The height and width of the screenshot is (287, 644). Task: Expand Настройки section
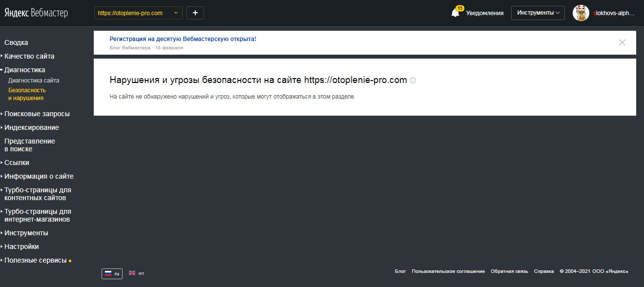pyautogui.click(x=21, y=246)
